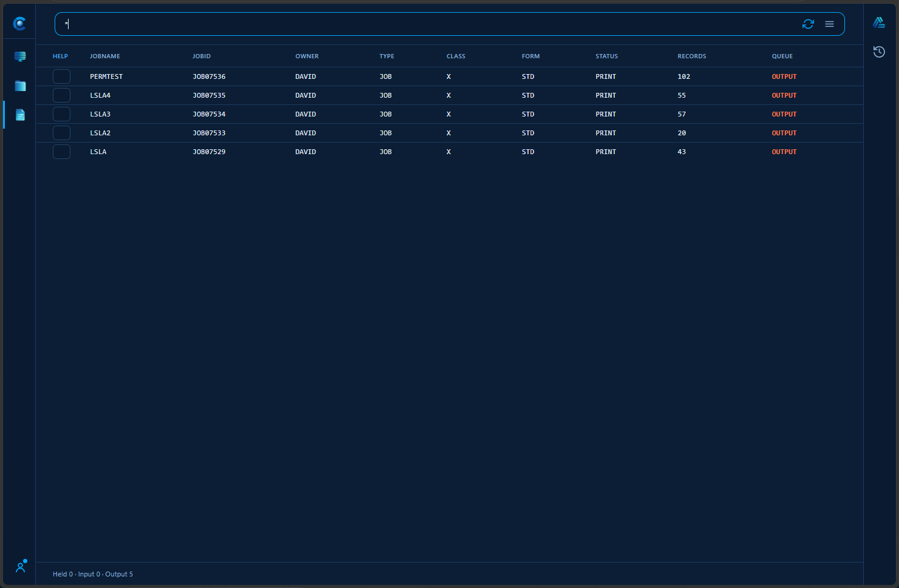Sort by JOBID column header
Image resolution: width=899 pixels, height=588 pixels.
202,56
